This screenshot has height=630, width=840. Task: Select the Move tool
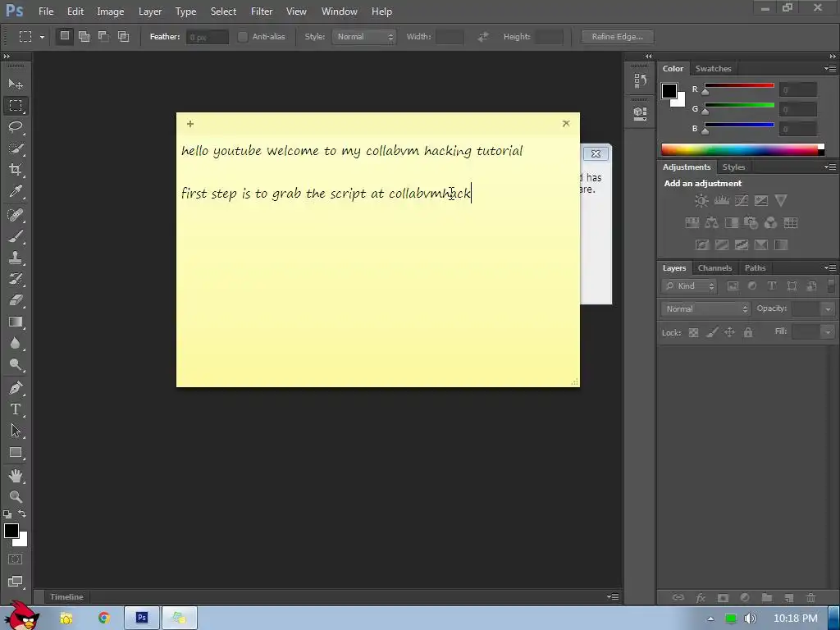[x=16, y=84]
